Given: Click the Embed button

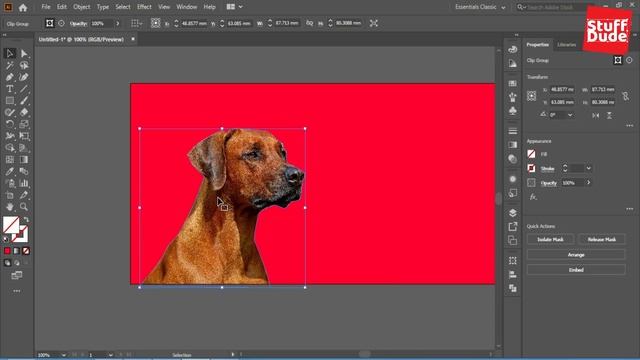Looking at the screenshot, I should coord(576,270).
